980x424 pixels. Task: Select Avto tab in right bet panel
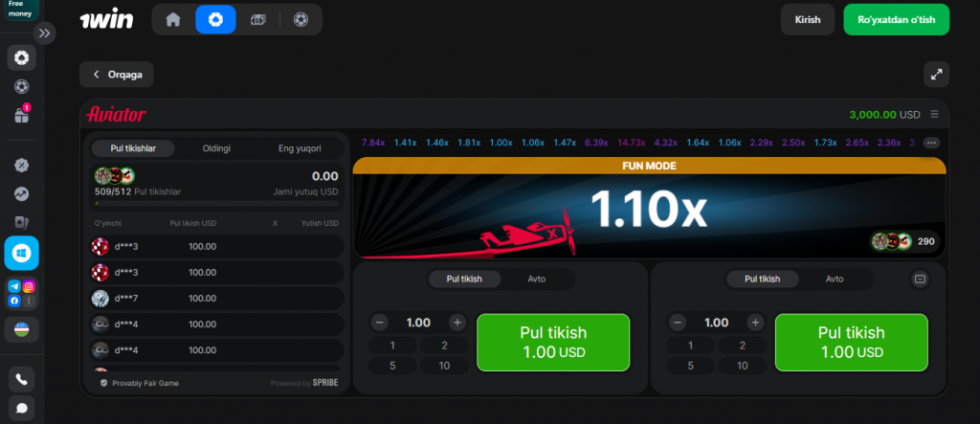(835, 279)
